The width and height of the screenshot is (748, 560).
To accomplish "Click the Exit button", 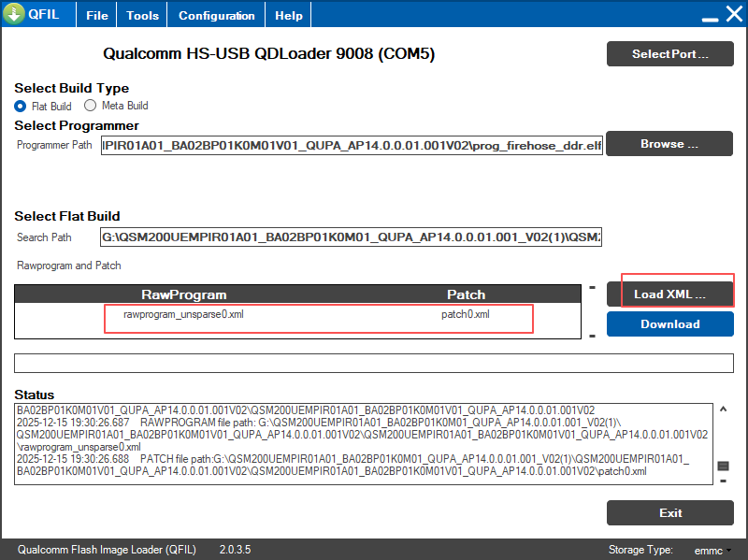I will click(669, 512).
